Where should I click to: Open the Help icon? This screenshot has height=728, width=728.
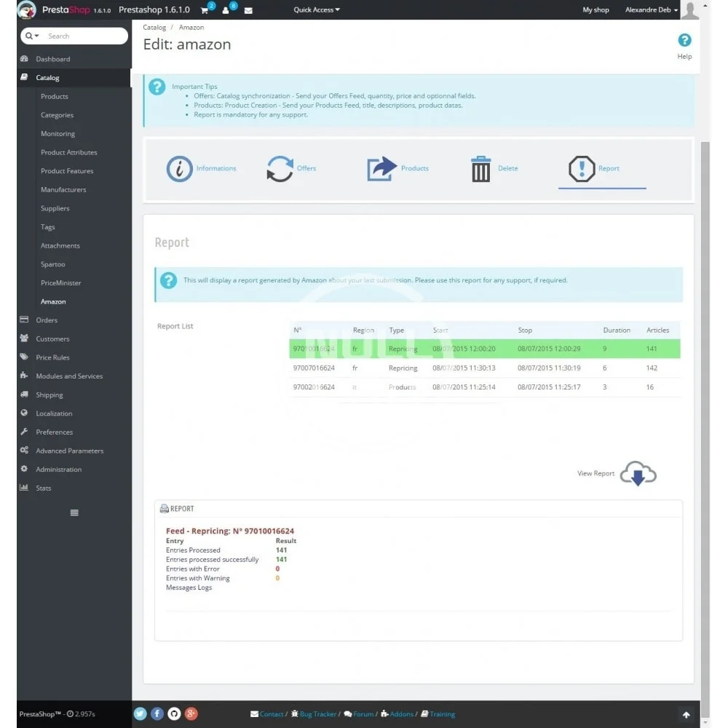click(x=684, y=41)
